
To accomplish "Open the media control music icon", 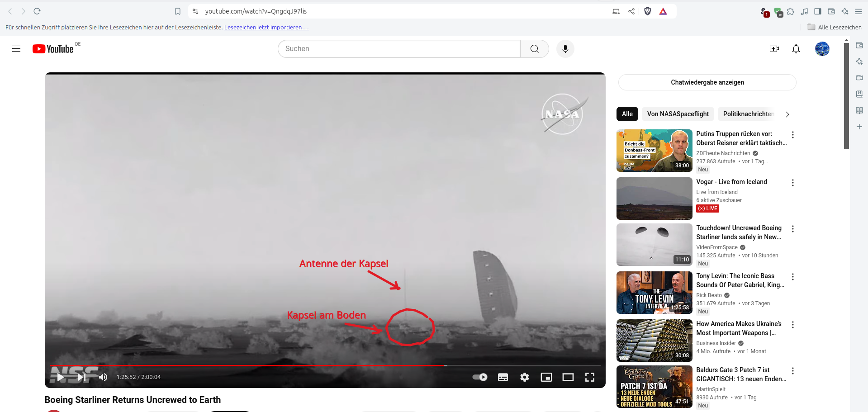I will pos(804,12).
